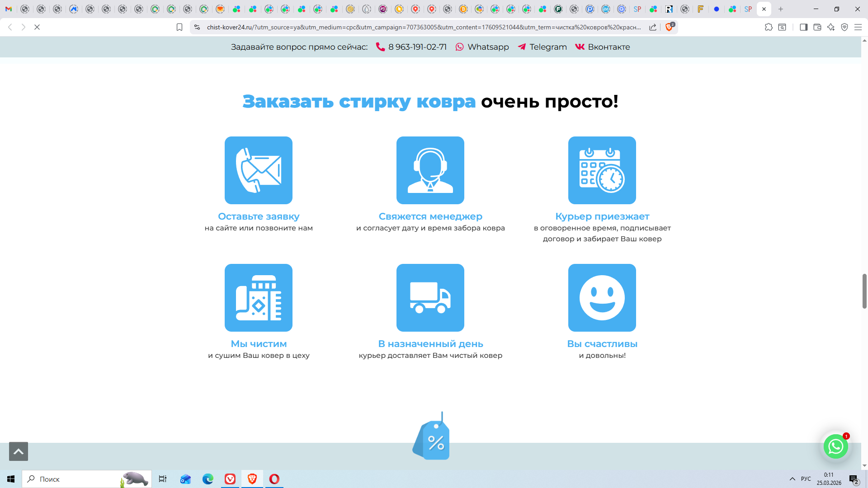This screenshot has height=488, width=868.
Task: Bookmark this page with bookmark icon
Action: [179, 27]
